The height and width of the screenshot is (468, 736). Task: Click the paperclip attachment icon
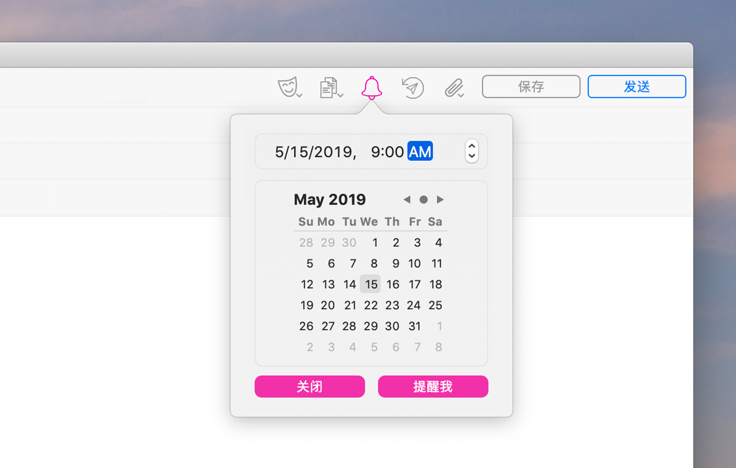[454, 88]
